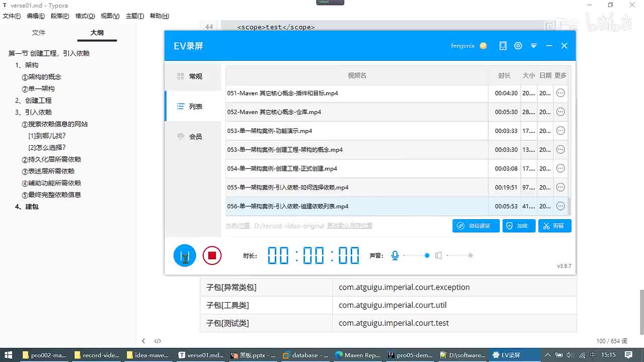This screenshot has width=644, height=362.
Task: Open more options for 055 如何选择依赖.mp4
Action: (x=560, y=187)
